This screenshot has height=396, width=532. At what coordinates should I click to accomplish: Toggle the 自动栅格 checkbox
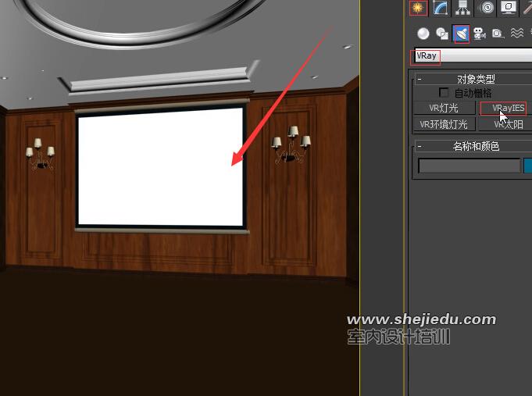(x=445, y=93)
